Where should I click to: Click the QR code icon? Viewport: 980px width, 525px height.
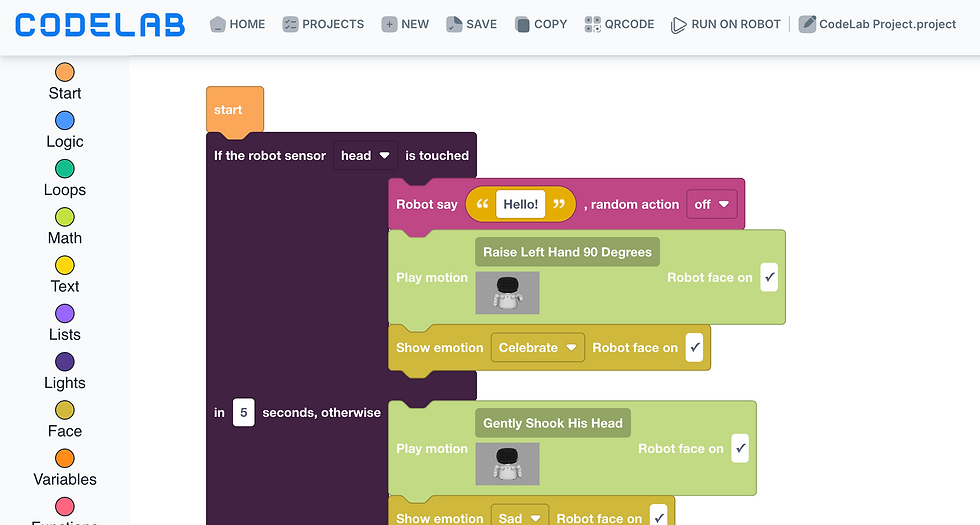coord(592,24)
